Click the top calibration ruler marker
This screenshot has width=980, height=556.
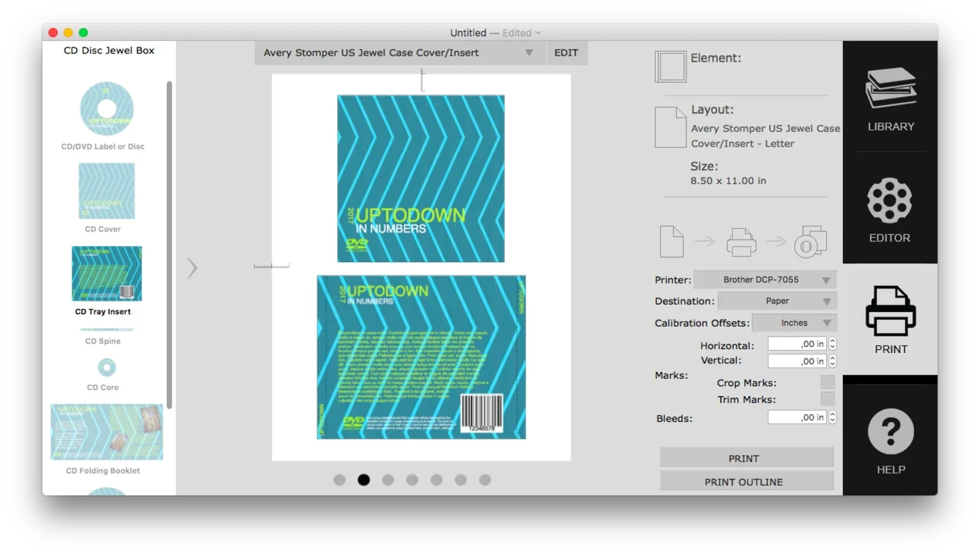tap(422, 81)
